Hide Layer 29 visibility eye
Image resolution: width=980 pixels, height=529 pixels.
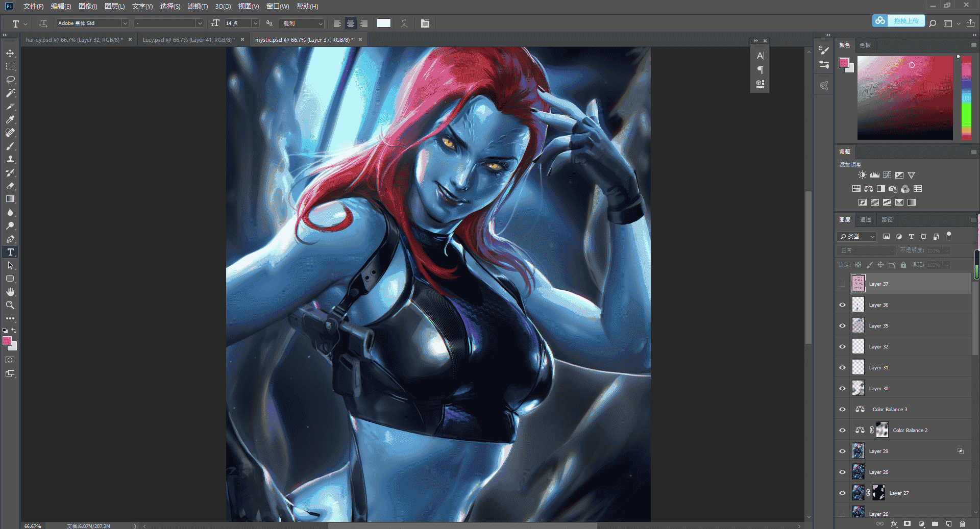pos(842,451)
